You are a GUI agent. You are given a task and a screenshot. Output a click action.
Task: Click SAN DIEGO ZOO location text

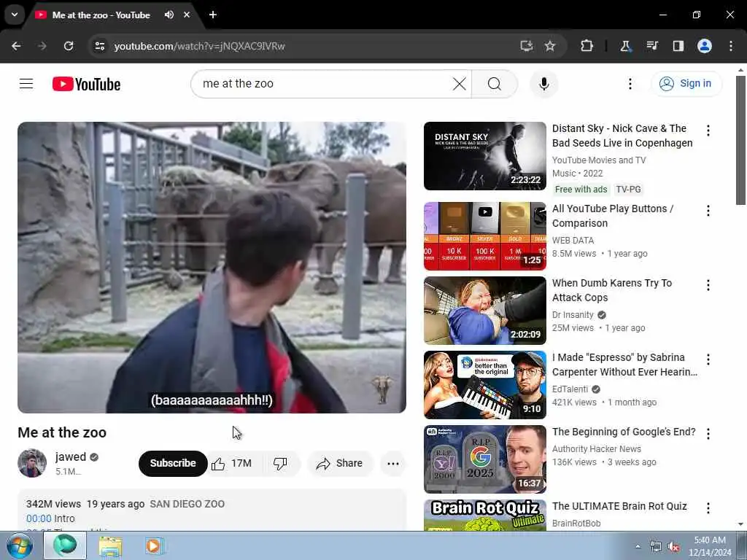pos(187,504)
